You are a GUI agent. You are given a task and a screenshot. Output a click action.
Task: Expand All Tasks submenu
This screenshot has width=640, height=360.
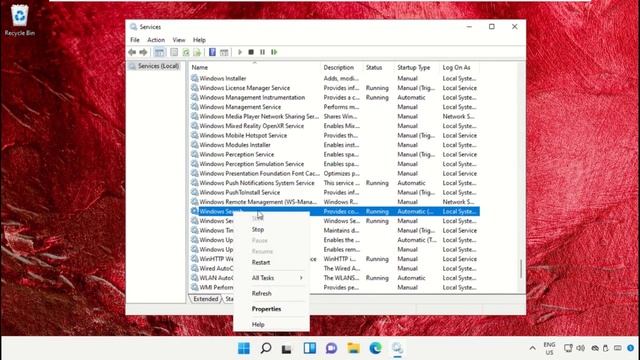(271, 278)
